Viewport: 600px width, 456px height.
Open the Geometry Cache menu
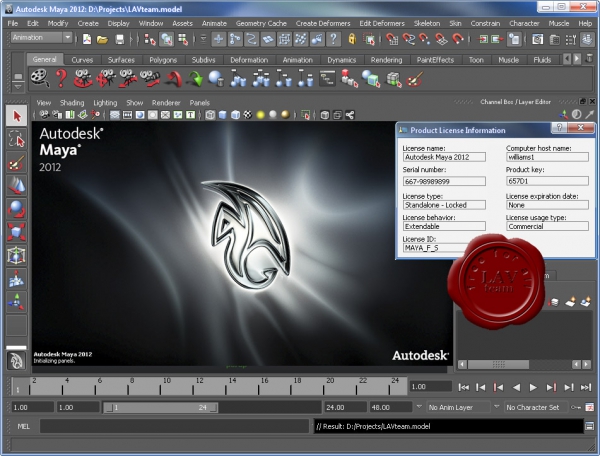(x=261, y=23)
